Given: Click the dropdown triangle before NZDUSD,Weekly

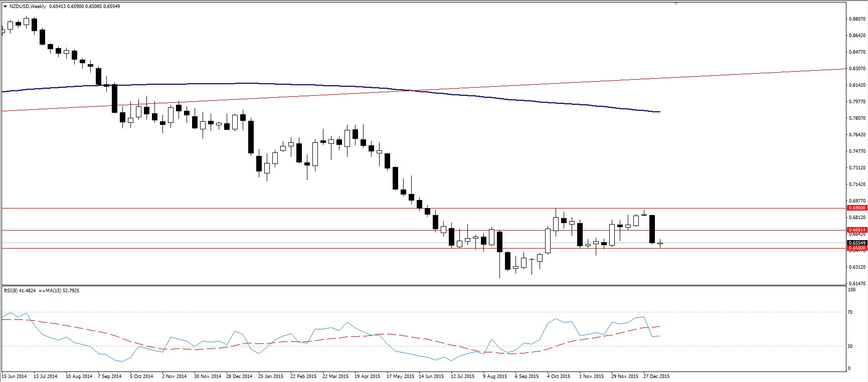Looking at the screenshot, I should pos(5,7).
